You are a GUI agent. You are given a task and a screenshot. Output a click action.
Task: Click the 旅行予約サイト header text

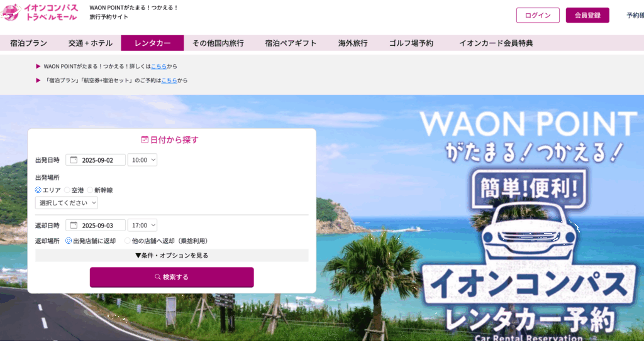109,17
